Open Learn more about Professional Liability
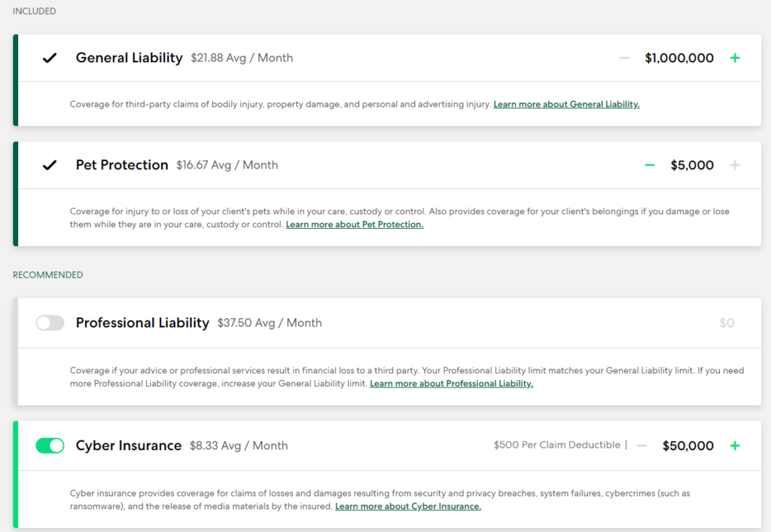This screenshot has height=532, width=771. [x=451, y=383]
